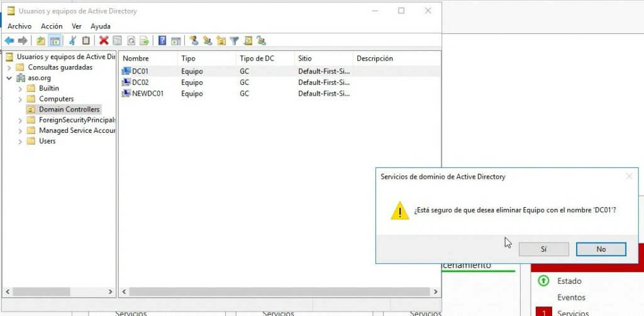Open the Archivo menu
This screenshot has width=644, height=316.
click(x=19, y=26)
